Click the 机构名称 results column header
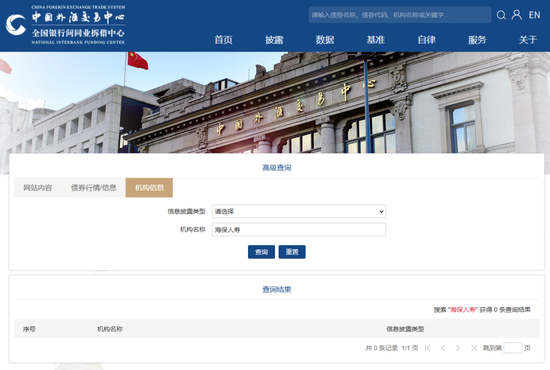 click(110, 329)
